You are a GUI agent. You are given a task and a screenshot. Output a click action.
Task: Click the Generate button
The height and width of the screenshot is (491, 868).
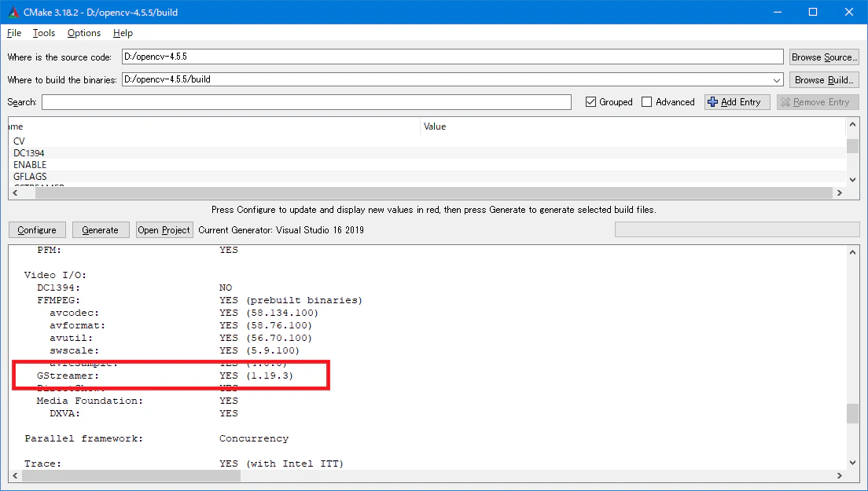click(100, 230)
